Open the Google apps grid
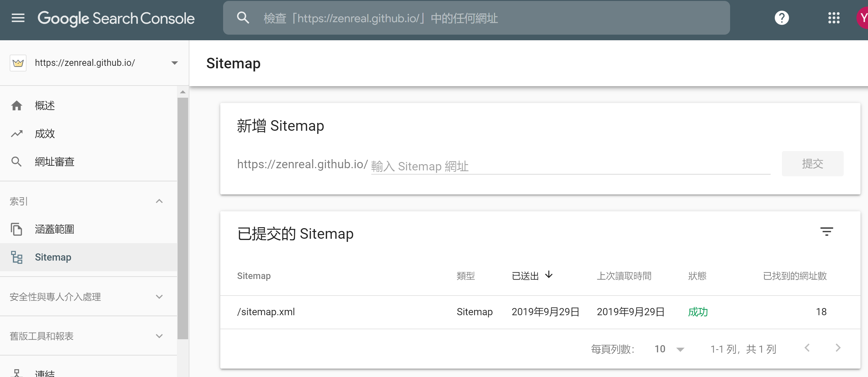 [x=834, y=18]
